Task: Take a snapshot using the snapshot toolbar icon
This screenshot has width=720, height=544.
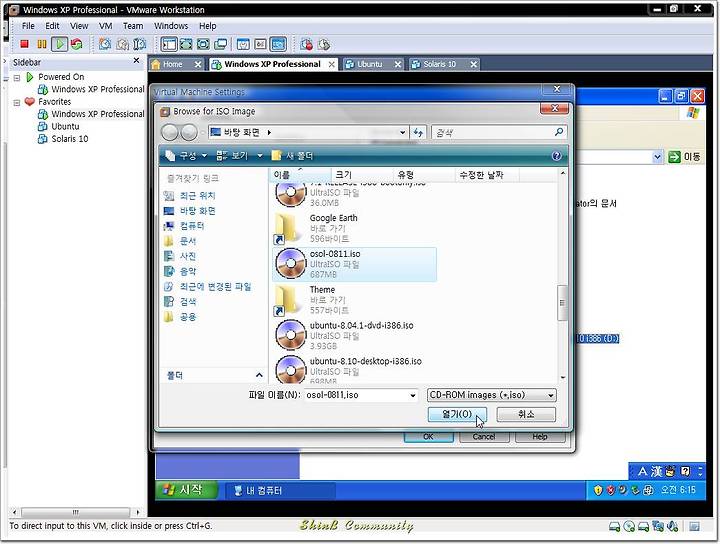Action: click(105, 44)
